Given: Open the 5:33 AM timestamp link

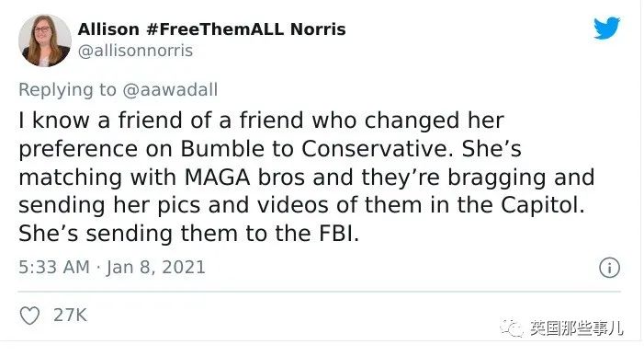Looking at the screenshot, I should 54,267.
